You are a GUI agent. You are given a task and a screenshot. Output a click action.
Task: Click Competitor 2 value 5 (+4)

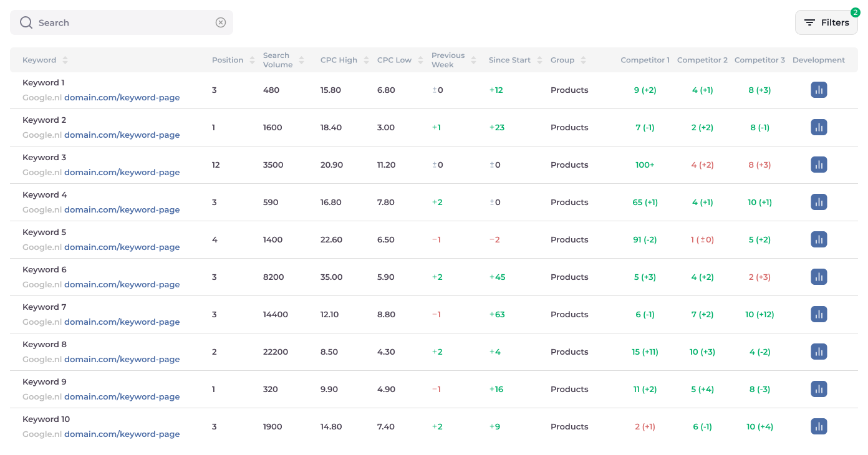[x=702, y=390]
